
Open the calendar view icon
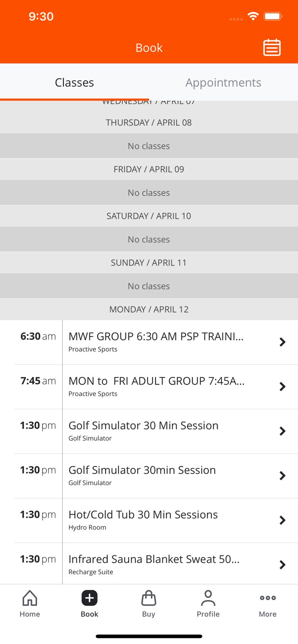click(272, 48)
